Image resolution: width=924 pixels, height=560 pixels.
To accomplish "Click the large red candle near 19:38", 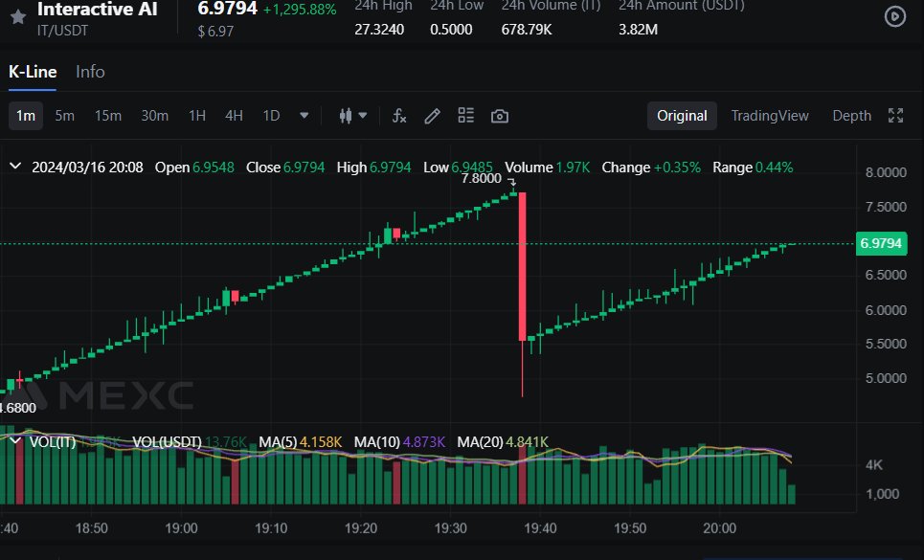I will tap(522, 266).
